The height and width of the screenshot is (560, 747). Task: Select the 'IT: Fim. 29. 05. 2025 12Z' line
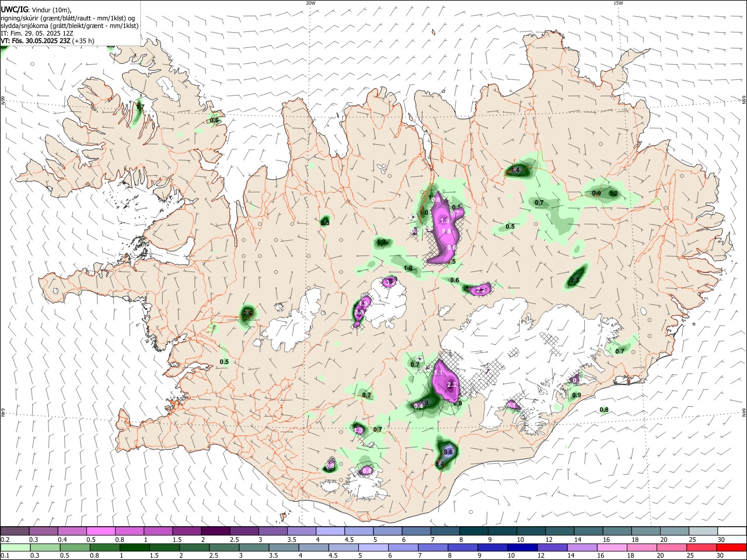coord(37,33)
